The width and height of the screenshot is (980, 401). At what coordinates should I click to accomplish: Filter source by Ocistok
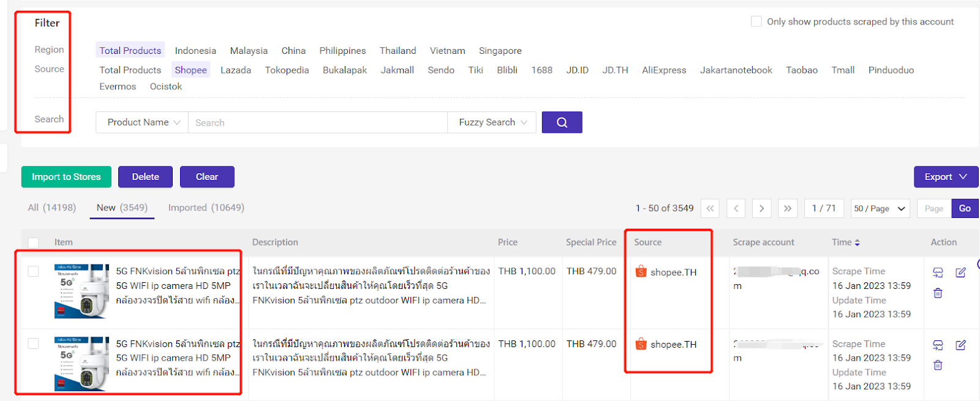coord(166,86)
